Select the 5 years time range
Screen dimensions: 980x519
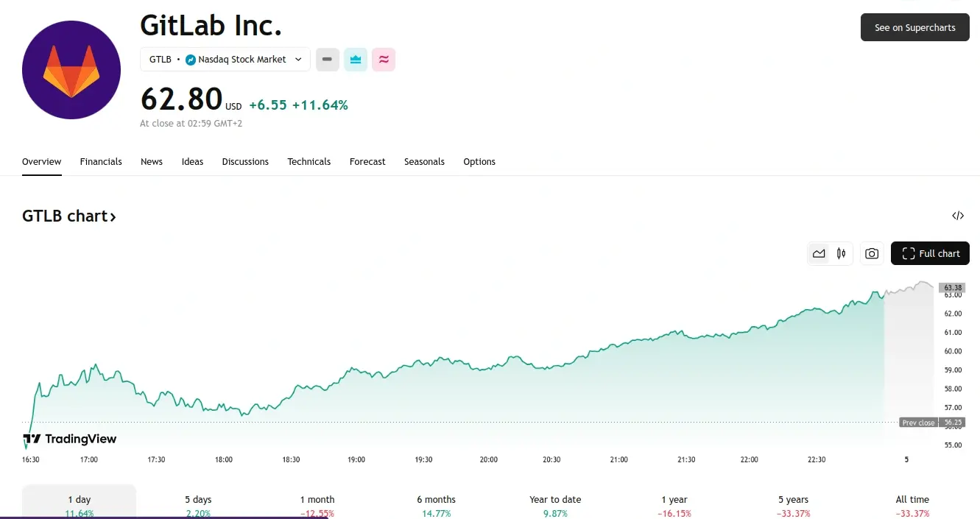793,504
